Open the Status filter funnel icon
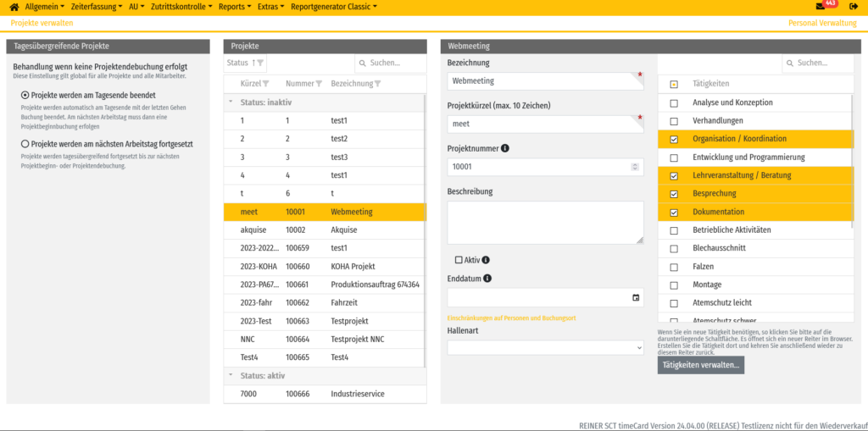 [x=261, y=63]
